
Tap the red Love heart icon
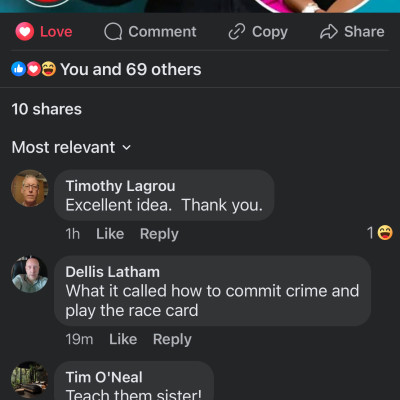click(25, 32)
